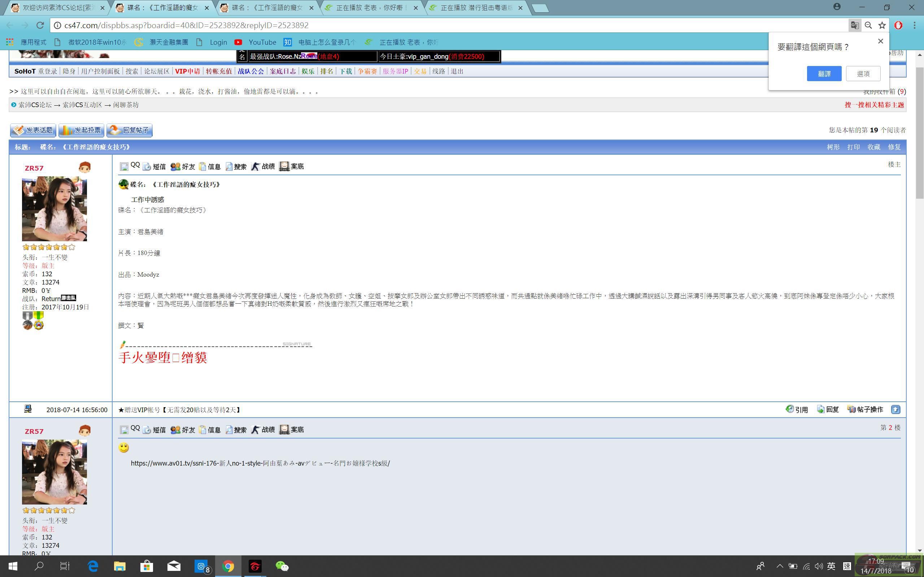924x577 pixels.
Task: Open the VIP申请 link in forum menu
Action: click(187, 71)
